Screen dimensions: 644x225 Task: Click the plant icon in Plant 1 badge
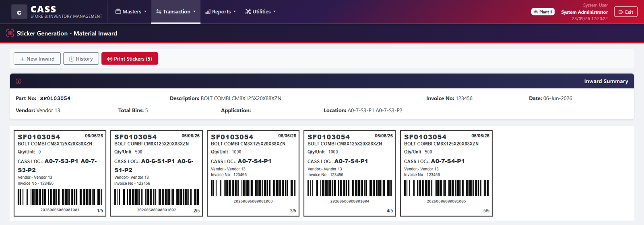(x=536, y=12)
